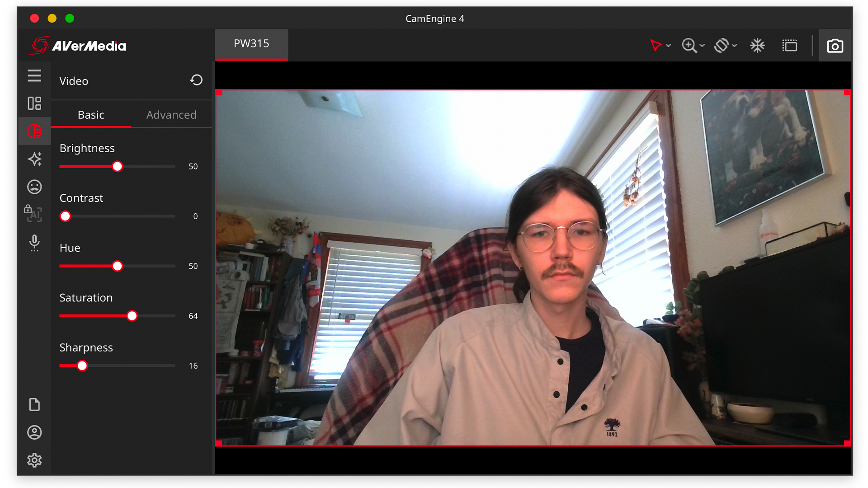Click top-left red crop corner handle
Viewport: 868px width, 488px height.
[x=219, y=93]
